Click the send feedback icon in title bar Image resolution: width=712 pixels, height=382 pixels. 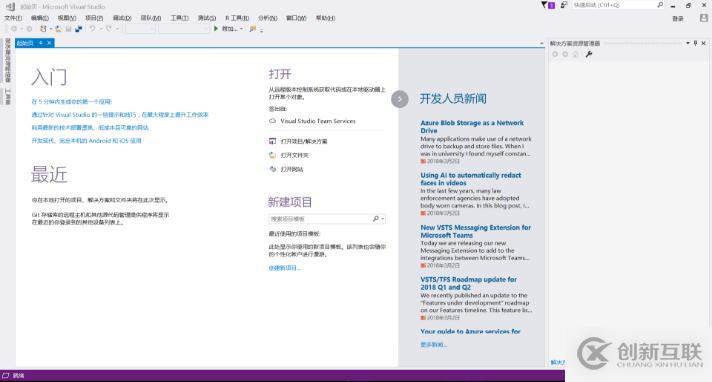tap(564, 5)
